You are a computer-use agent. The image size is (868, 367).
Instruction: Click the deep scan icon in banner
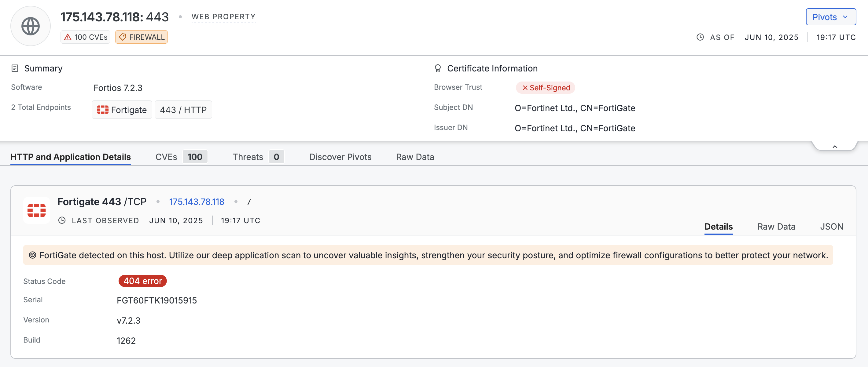tap(32, 255)
